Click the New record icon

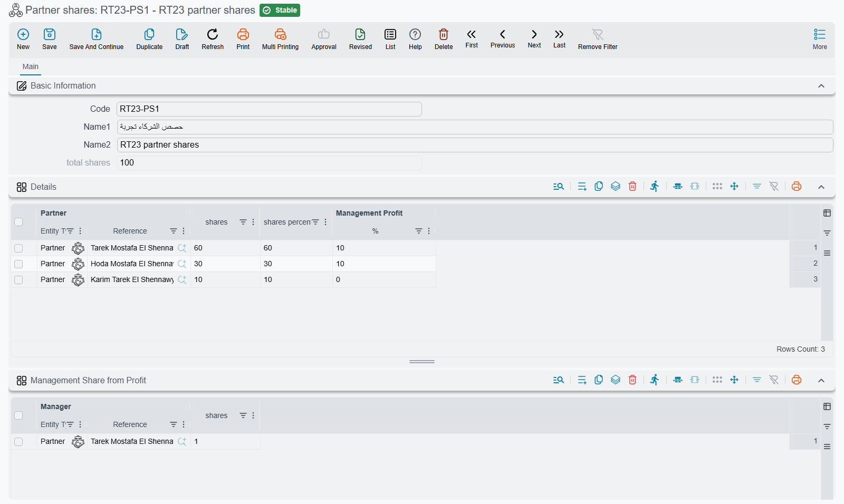(23, 35)
